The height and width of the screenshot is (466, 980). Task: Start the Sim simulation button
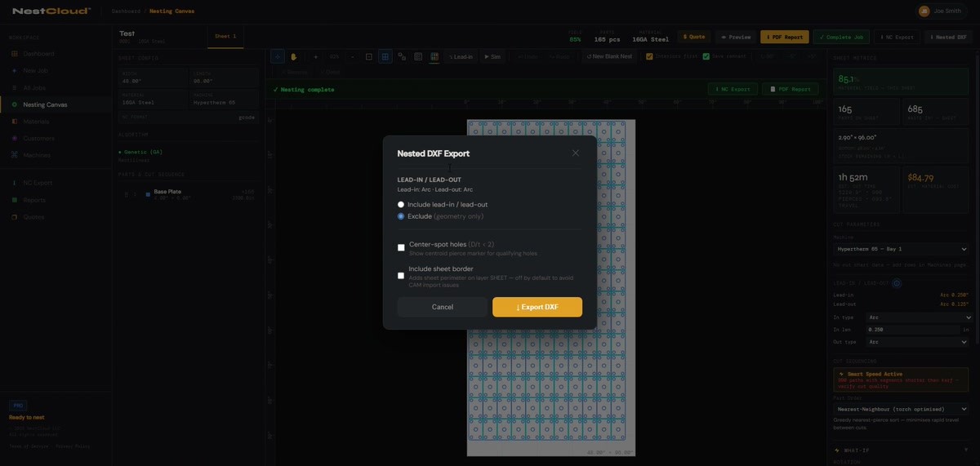point(492,56)
